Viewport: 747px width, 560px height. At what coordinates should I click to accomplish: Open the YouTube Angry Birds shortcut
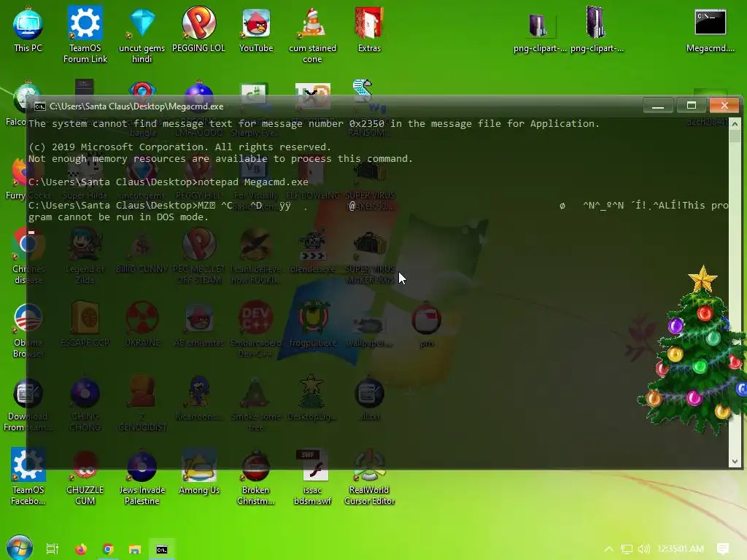pos(256,29)
